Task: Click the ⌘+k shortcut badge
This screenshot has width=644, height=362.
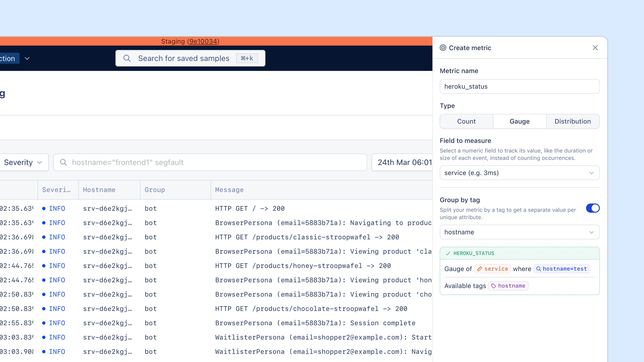Action: click(x=247, y=58)
